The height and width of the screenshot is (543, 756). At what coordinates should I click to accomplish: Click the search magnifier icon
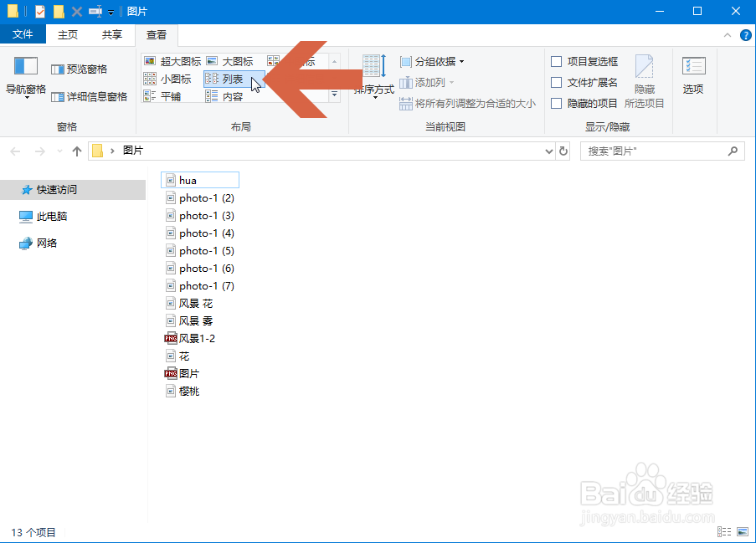[733, 151]
